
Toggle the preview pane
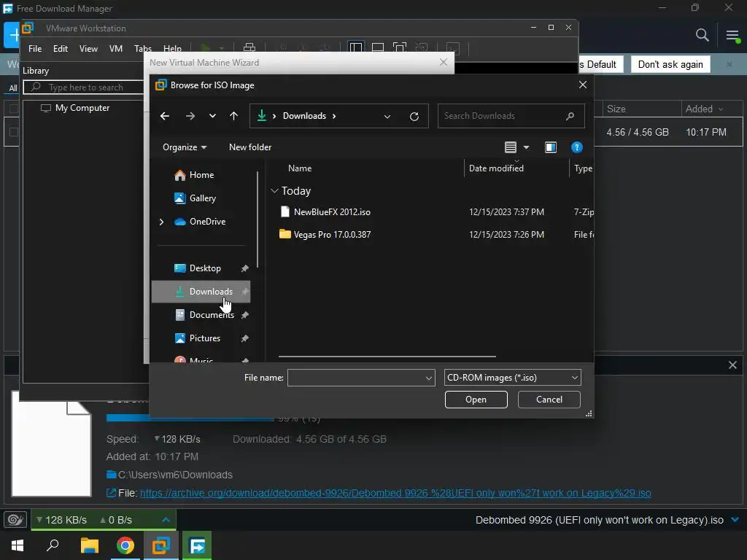[x=550, y=147]
